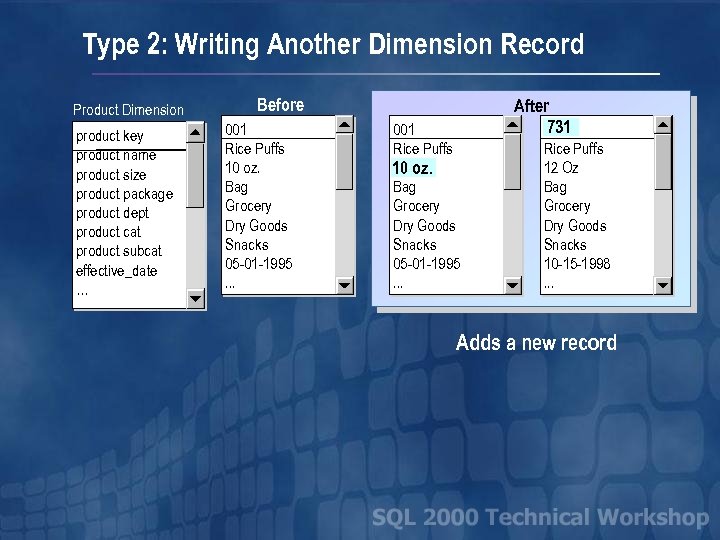Click 'Rice Puffs' in the 731 record

(x=574, y=149)
